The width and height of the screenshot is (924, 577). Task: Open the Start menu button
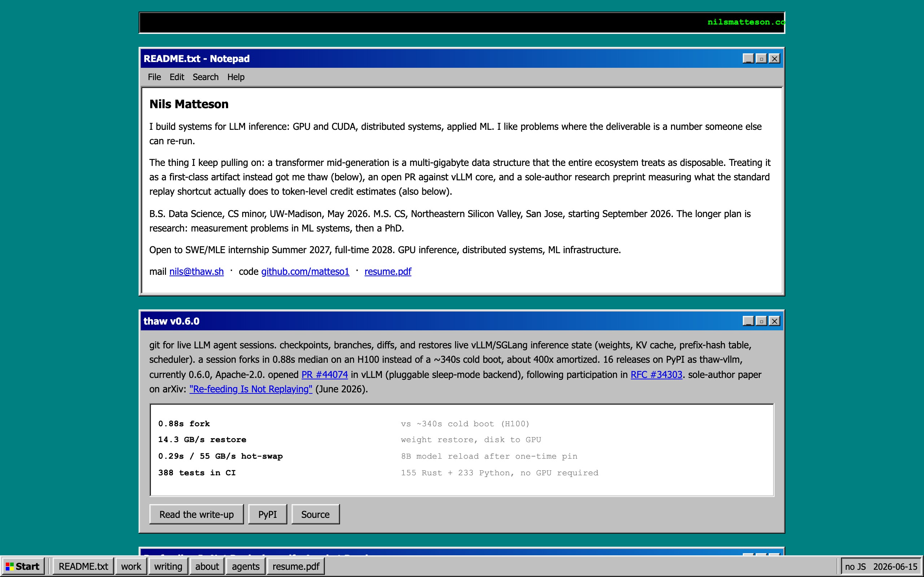[23, 566]
